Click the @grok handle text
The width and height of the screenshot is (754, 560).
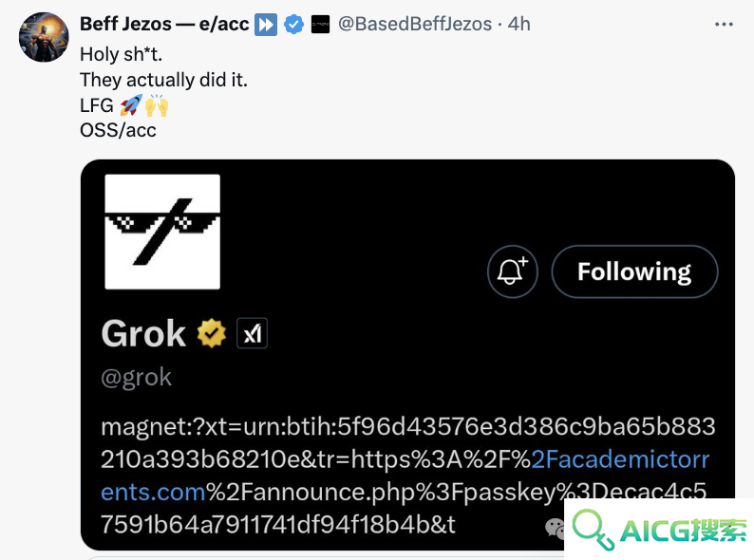(x=136, y=378)
